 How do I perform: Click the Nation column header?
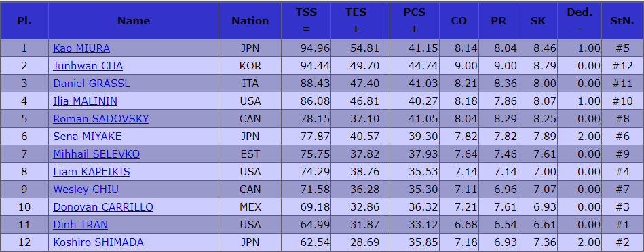click(x=250, y=21)
